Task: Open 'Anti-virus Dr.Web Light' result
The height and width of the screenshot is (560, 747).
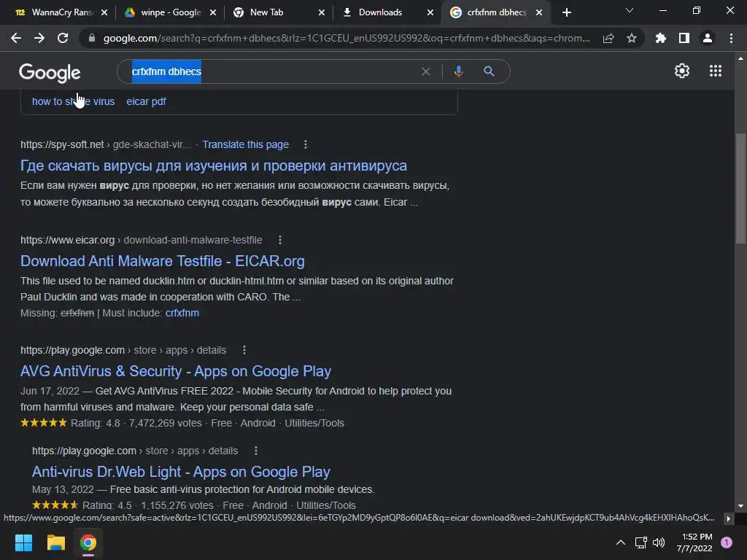Action: [181, 472]
